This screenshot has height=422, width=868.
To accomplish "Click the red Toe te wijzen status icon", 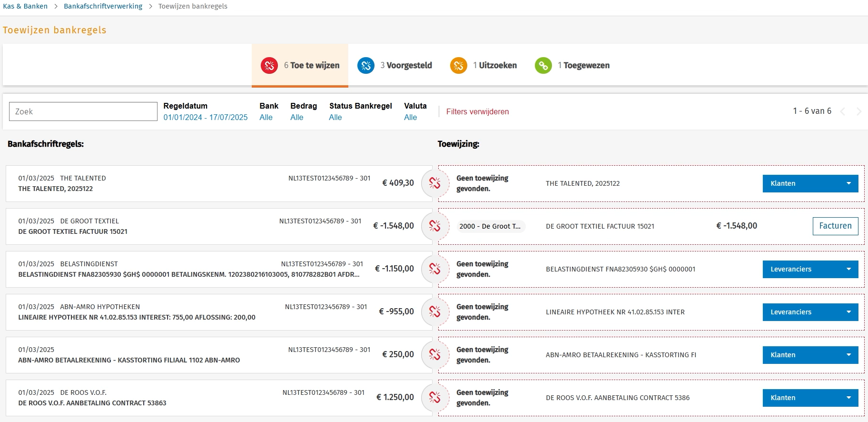I will 269,66.
